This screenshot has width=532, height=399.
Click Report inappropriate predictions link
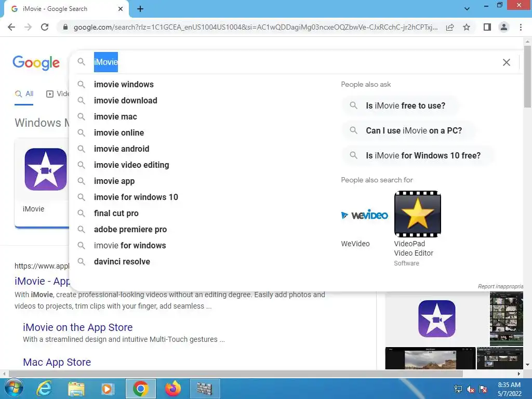pyautogui.click(x=500, y=286)
